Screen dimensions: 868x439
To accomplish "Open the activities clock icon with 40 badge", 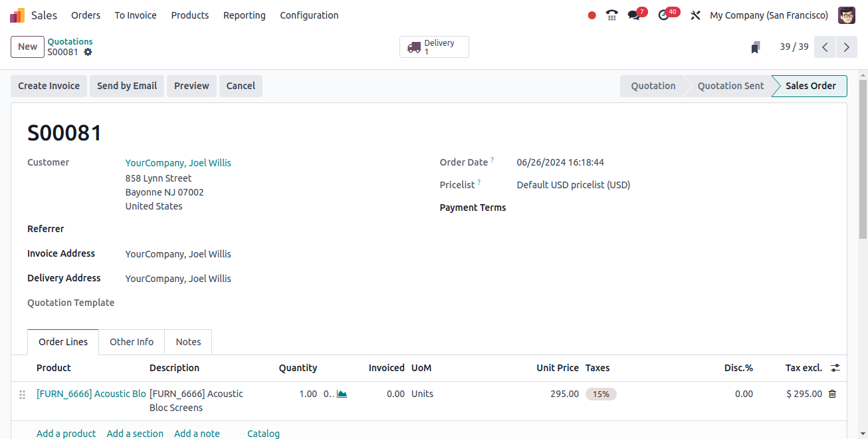I will click(x=663, y=15).
